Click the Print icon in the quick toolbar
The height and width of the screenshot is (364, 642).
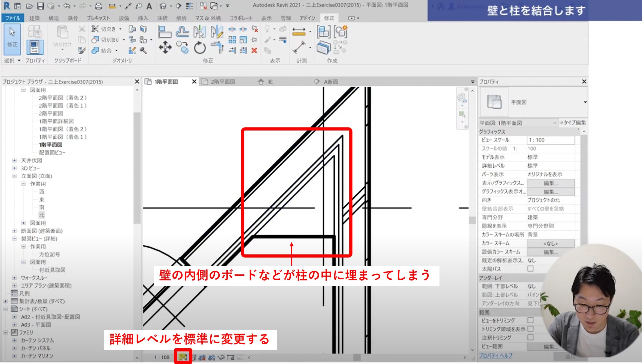tap(99, 6)
